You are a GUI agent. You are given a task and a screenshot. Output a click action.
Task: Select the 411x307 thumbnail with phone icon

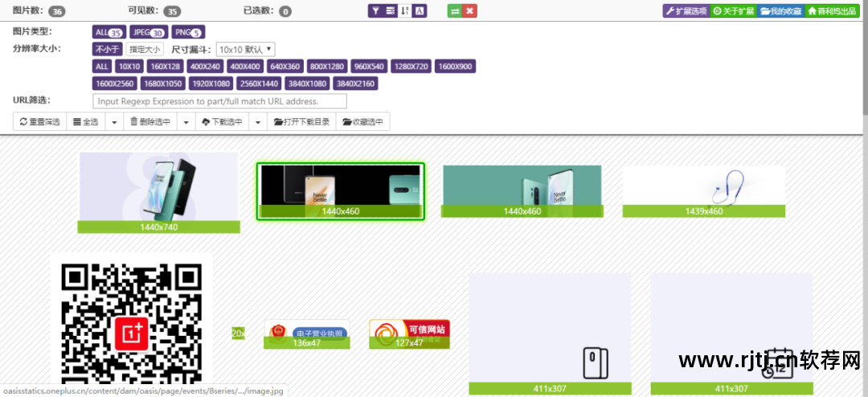550,334
